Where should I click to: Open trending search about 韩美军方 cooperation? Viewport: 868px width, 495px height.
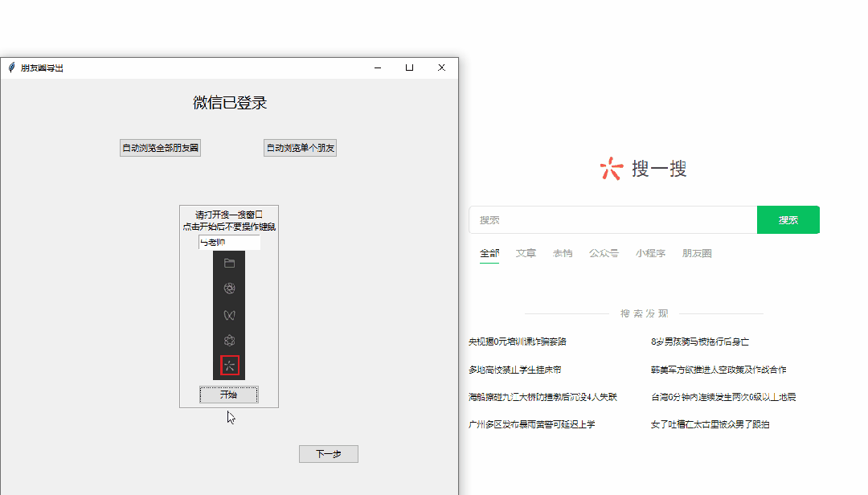[x=719, y=370]
